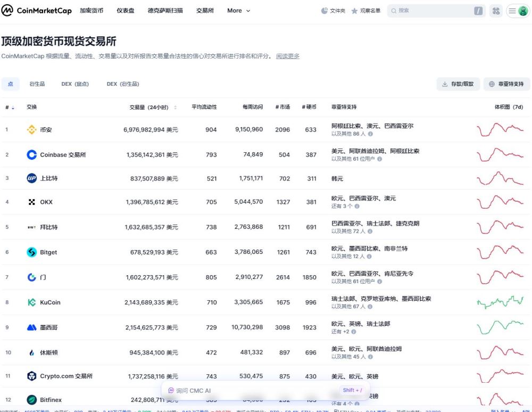532x412 pixels.
Task: Select the 点 spot tab
Action: point(11,84)
